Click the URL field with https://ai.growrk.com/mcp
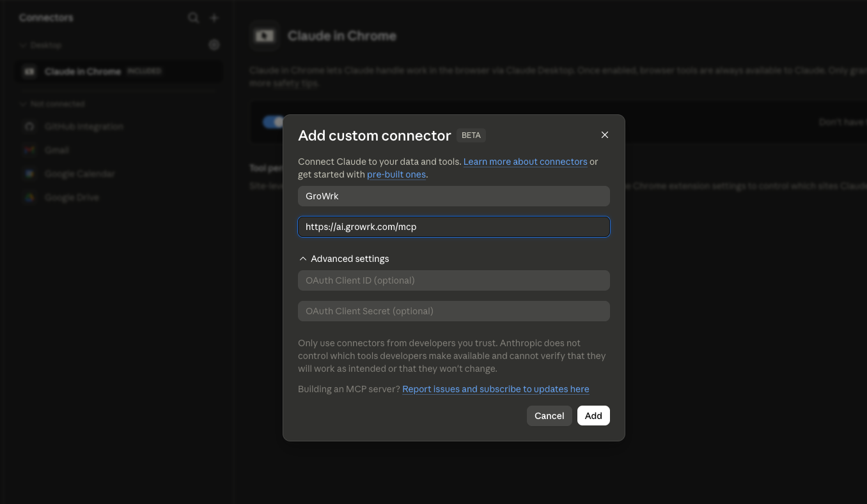Image resolution: width=867 pixels, height=504 pixels. point(454,227)
